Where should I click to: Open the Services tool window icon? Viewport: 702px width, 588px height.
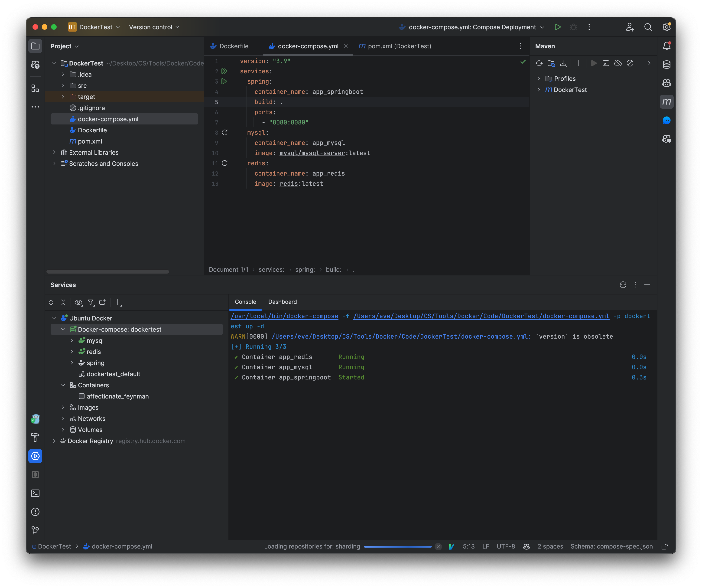pyautogui.click(x=35, y=456)
